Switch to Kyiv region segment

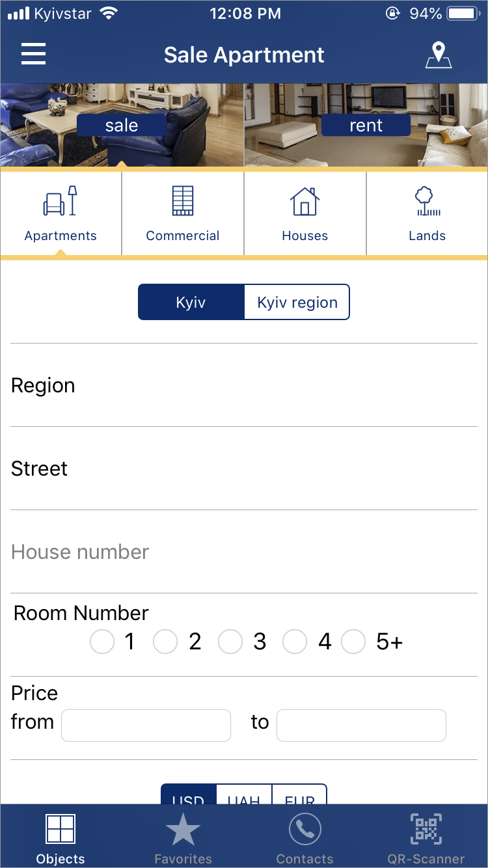pos(297,303)
